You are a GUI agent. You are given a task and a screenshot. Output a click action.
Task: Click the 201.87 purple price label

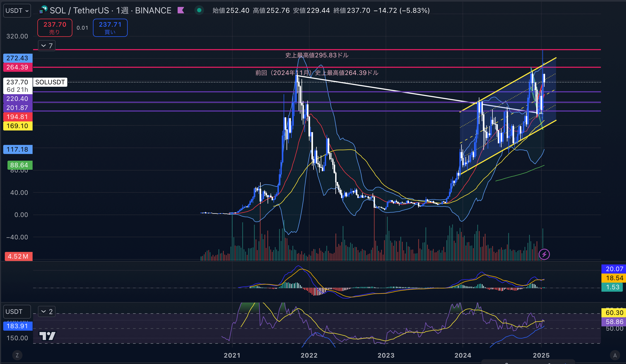18,108
